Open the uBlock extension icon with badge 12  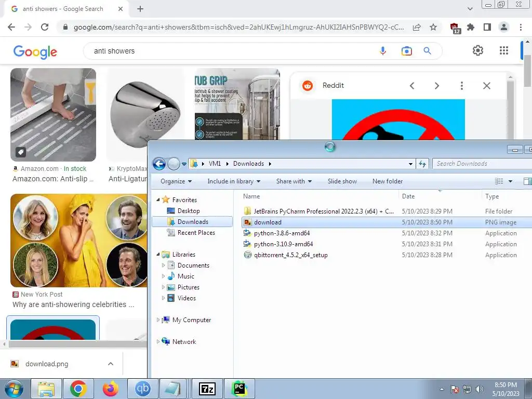tap(455, 28)
